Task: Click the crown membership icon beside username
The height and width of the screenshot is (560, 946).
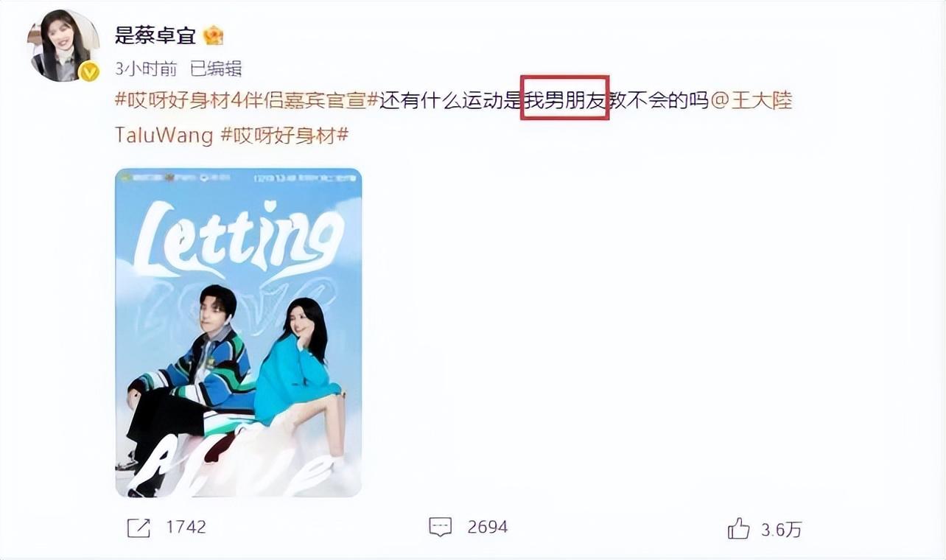Action: [213, 35]
